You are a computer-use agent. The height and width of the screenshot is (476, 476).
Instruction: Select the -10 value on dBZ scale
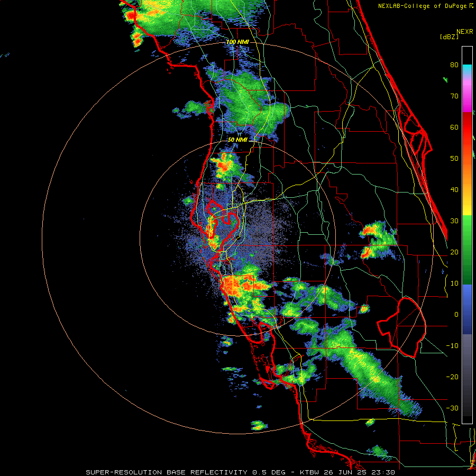point(452,346)
